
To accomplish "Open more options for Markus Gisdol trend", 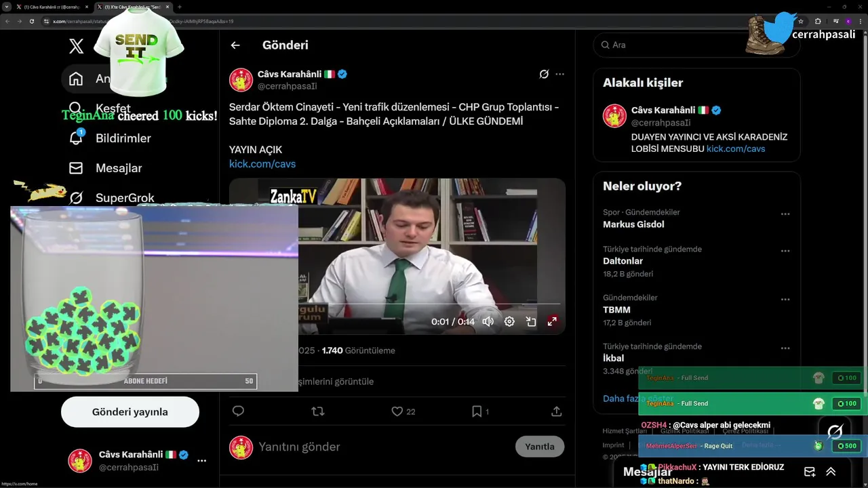I will point(785,214).
